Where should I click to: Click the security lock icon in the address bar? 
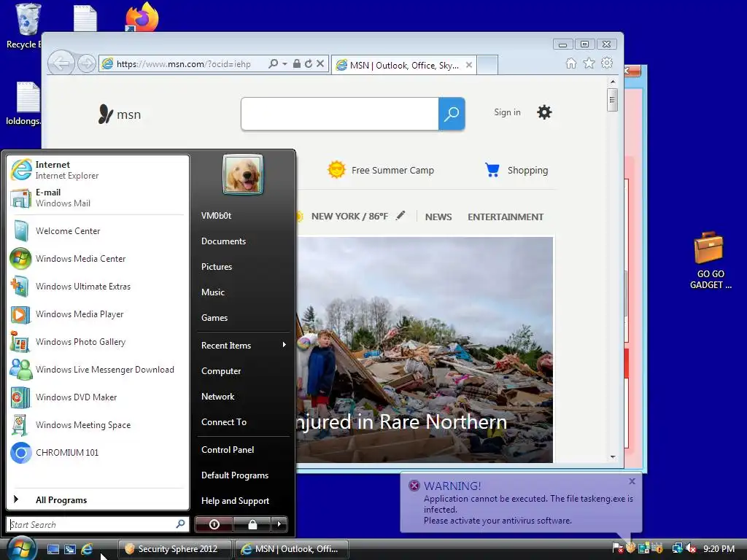pos(297,64)
